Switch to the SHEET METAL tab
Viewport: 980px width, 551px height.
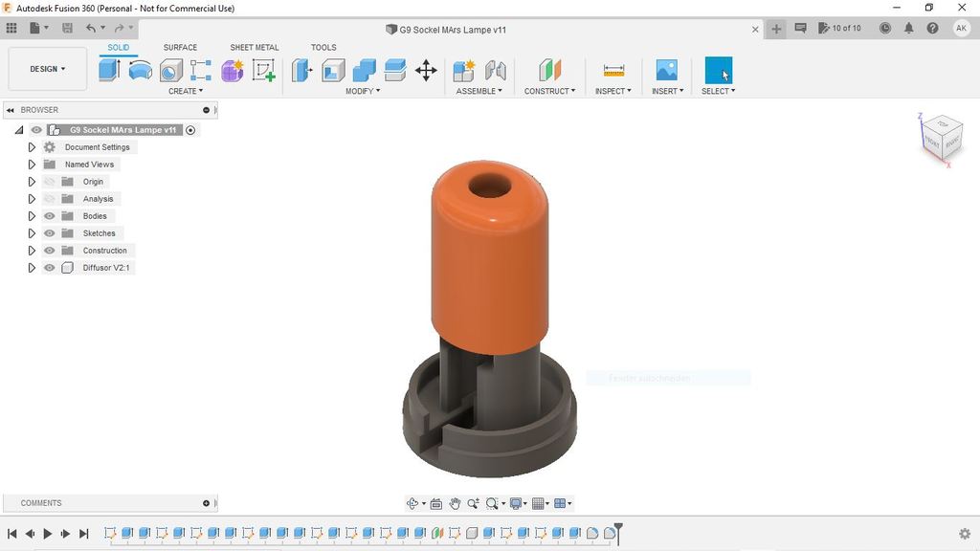254,47
